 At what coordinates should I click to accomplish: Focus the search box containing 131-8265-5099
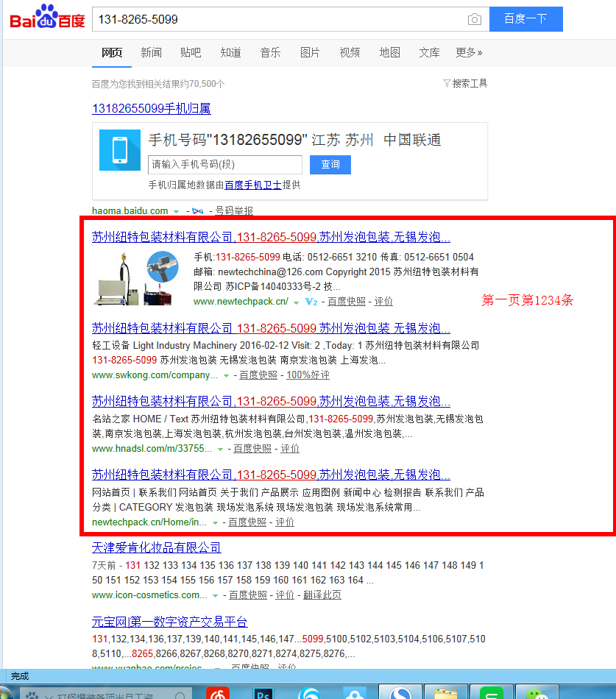pyautogui.click(x=279, y=19)
